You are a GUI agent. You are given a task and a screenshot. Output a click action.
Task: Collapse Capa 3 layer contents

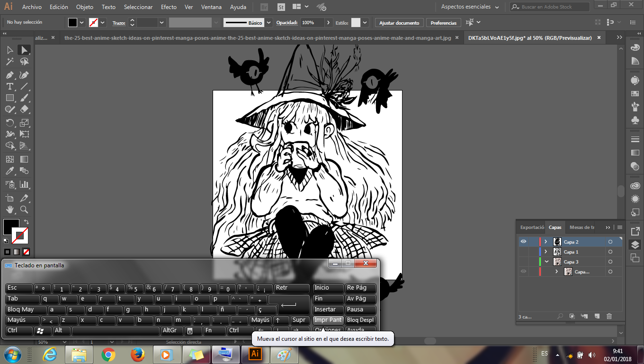click(x=546, y=262)
